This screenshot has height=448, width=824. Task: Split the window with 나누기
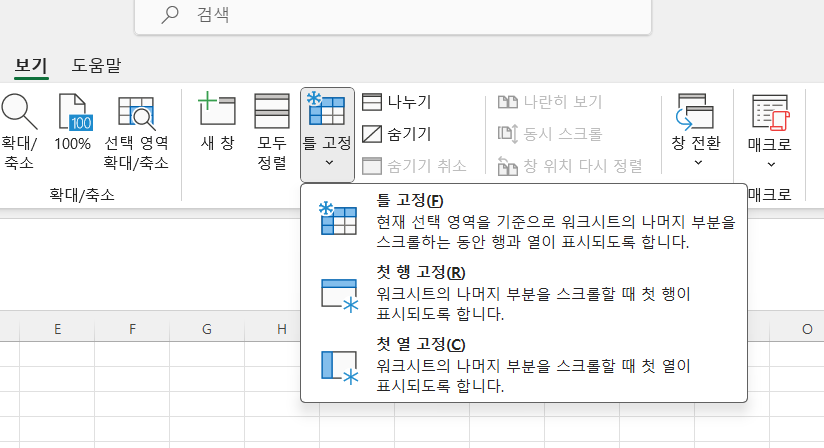point(397,102)
